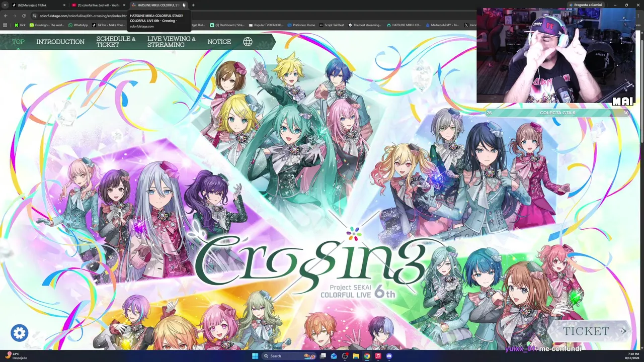This screenshot has height=362, width=644.
Task: Open LIVE VIEWING & STREAMING section
Action: 172,42
